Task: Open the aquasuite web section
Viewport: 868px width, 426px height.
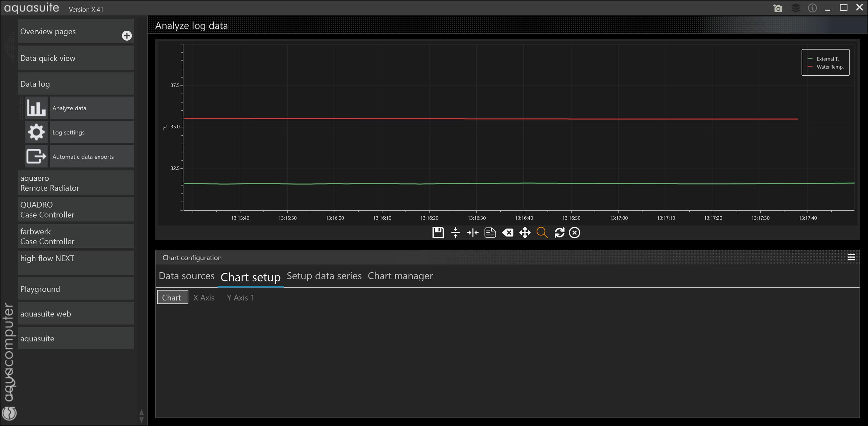Action: coord(76,313)
